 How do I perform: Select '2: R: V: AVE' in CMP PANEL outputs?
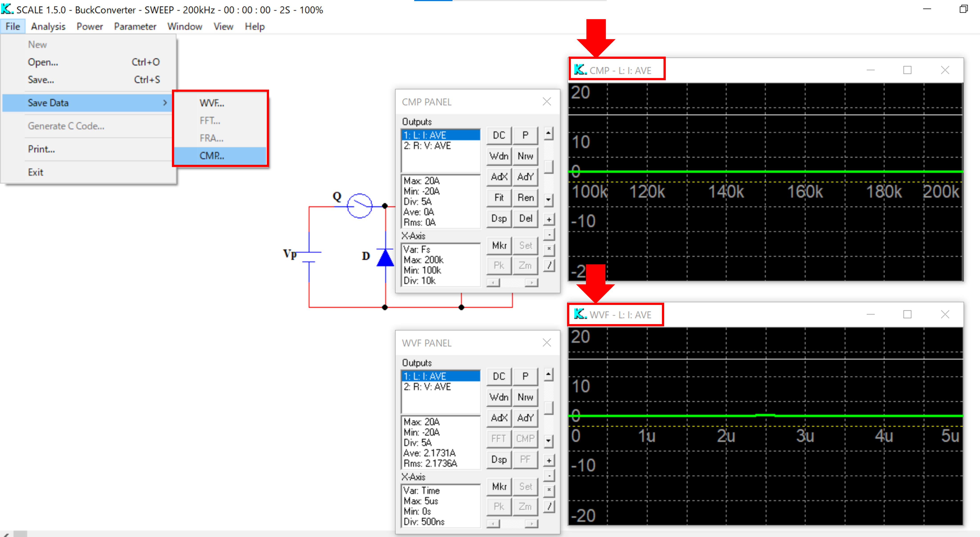pos(441,146)
